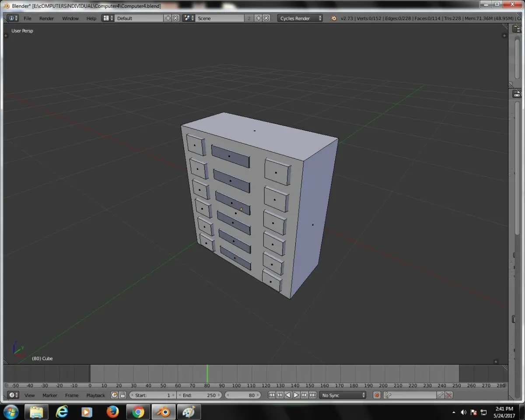Click the delete keyframe crossed-key icon

pos(449,395)
